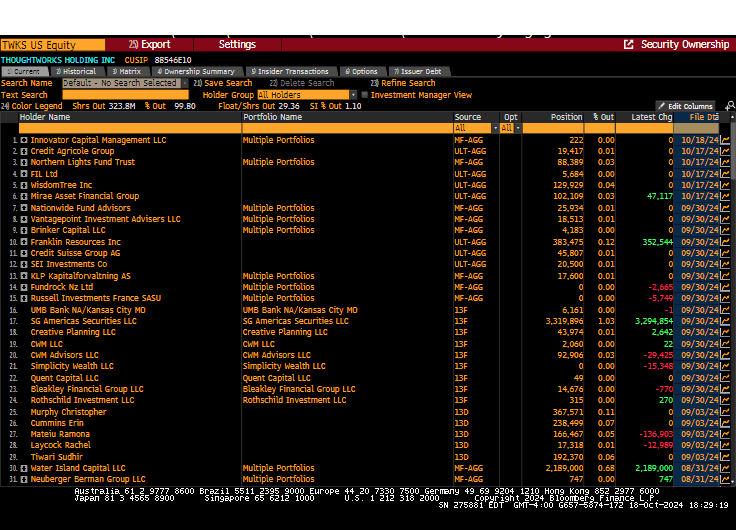Switch to the Historical tab

[76, 71]
